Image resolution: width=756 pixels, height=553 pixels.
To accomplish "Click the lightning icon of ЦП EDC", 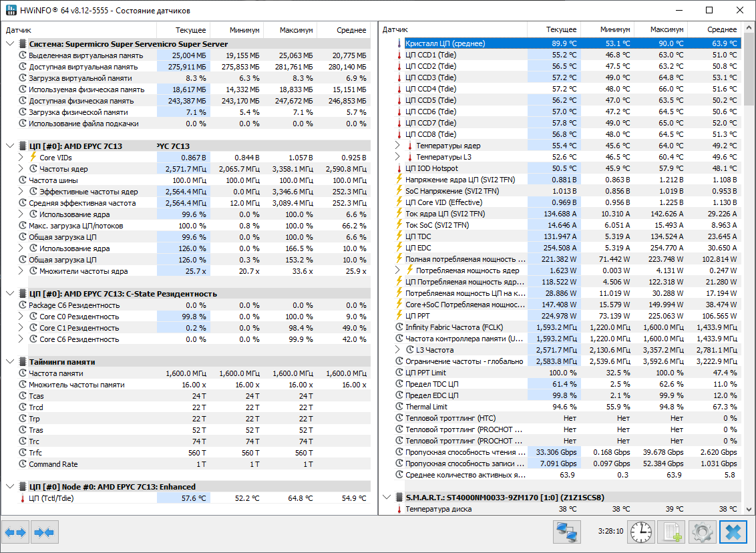I will coord(399,247).
